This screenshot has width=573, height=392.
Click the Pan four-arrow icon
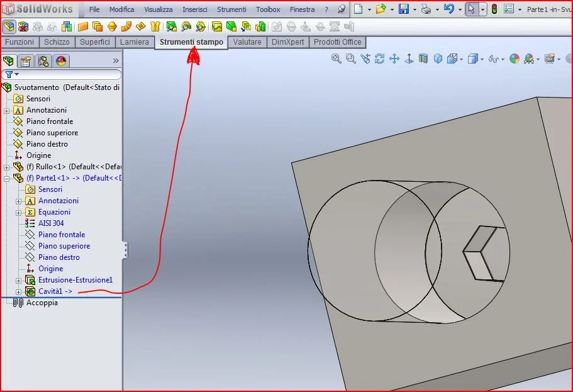pos(394,59)
